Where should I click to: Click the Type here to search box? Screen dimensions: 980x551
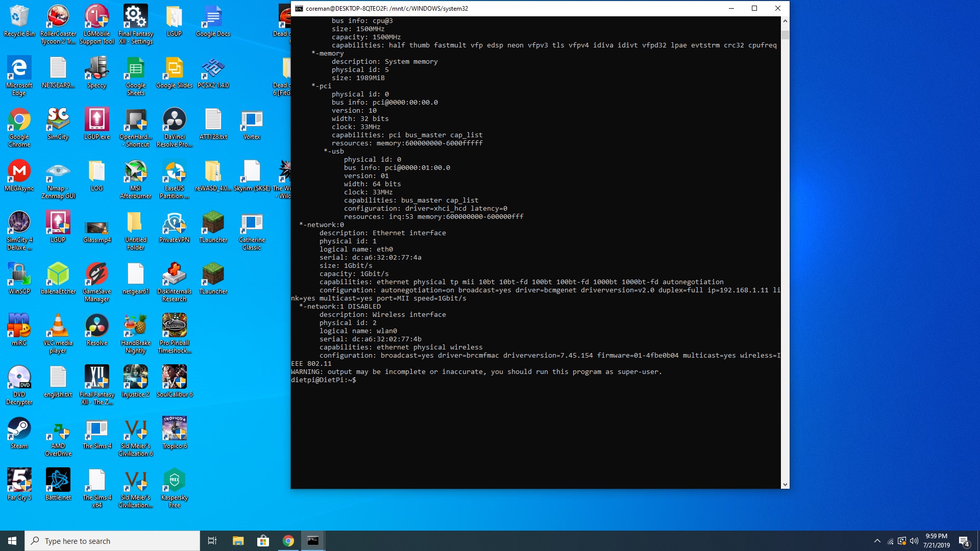click(x=112, y=541)
